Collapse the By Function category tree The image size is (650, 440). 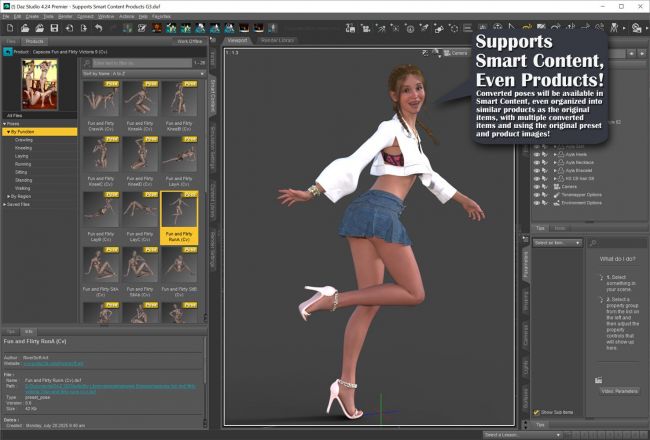[x=7, y=131]
